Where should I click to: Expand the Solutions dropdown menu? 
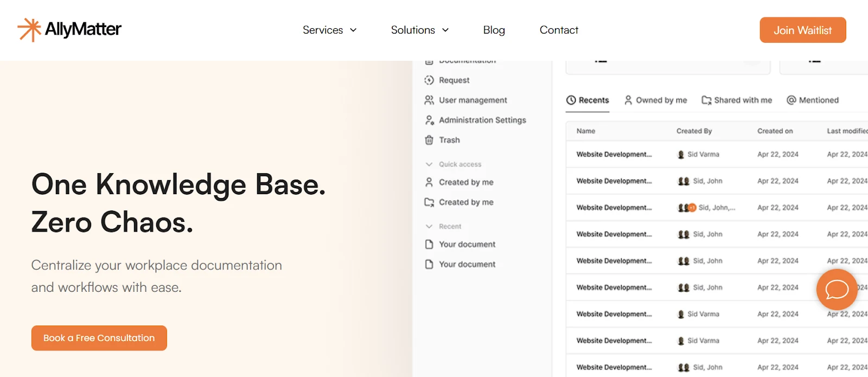pyautogui.click(x=420, y=30)
